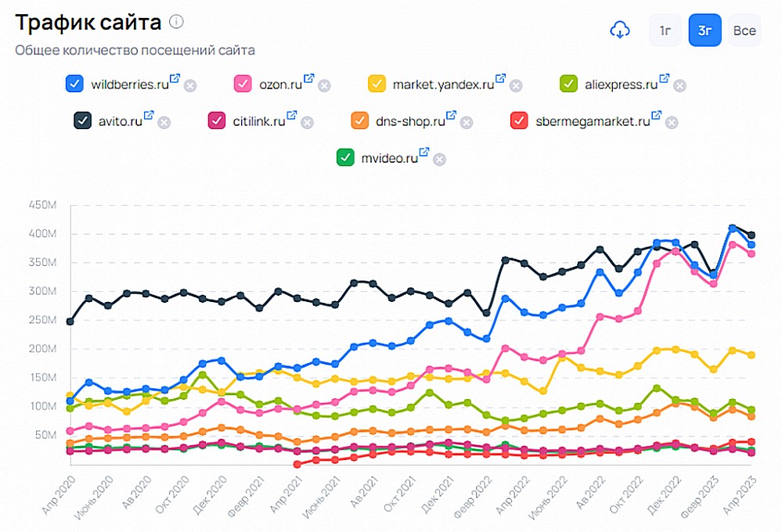Remove market.yandex.ru from comparison
Screen dimensions: 782x532
click(516, 85)
